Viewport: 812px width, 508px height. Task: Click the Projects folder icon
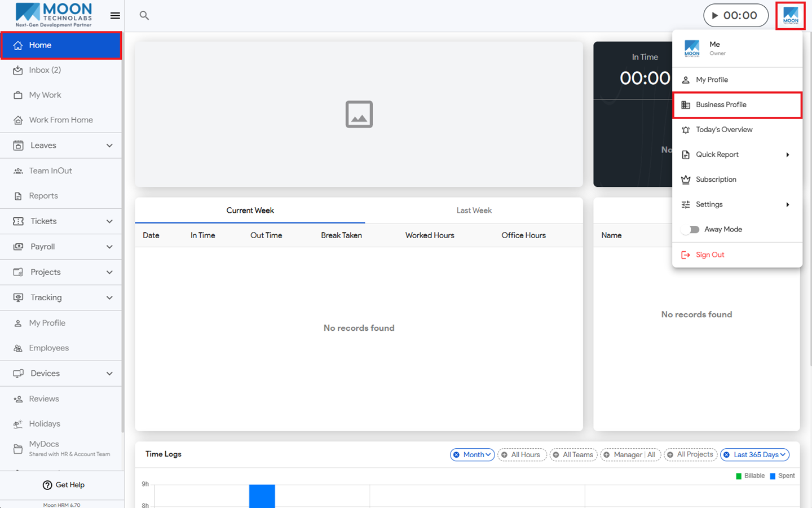18,272
